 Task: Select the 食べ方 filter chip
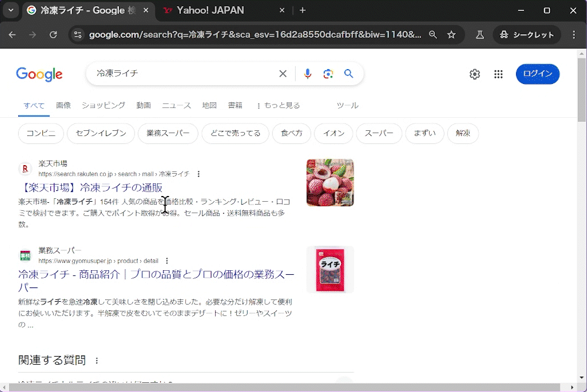click(x=291, y=133)
